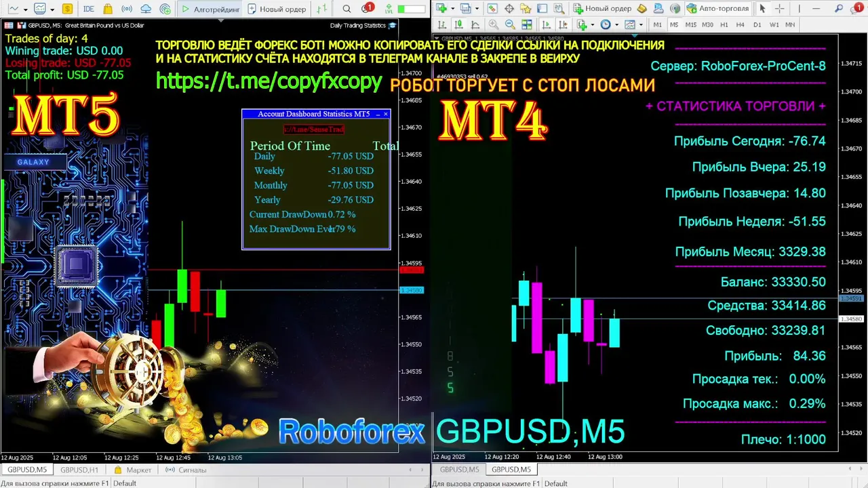Toggle the MT4 Terminal panel icon
Screen dimensions: 868x488
click(542, 9)
